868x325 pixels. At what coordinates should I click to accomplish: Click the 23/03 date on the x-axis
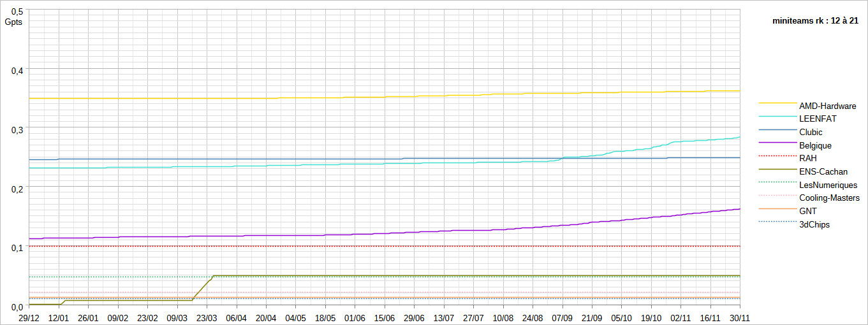pos(207,317)
